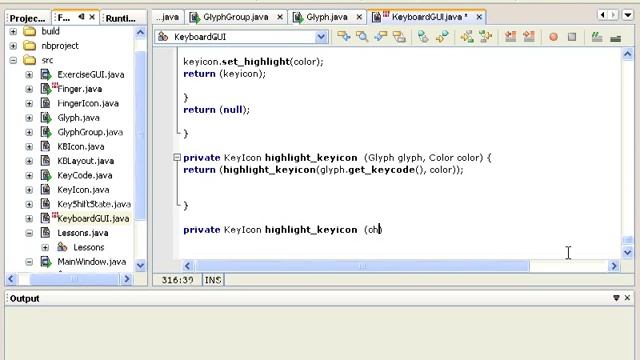
Task: Click the Shift Line Right icon
Action: click(529, 37)
